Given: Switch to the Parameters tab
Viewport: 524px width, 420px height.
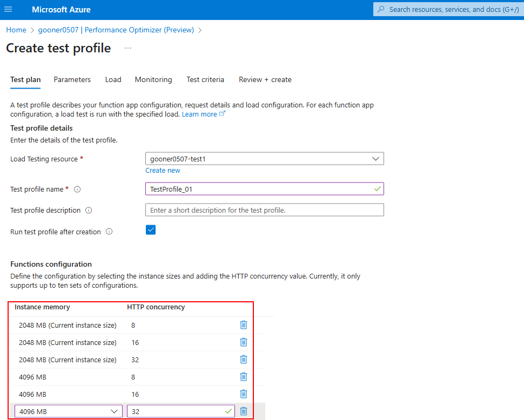Looking at the screenshot, I should 72,79.
